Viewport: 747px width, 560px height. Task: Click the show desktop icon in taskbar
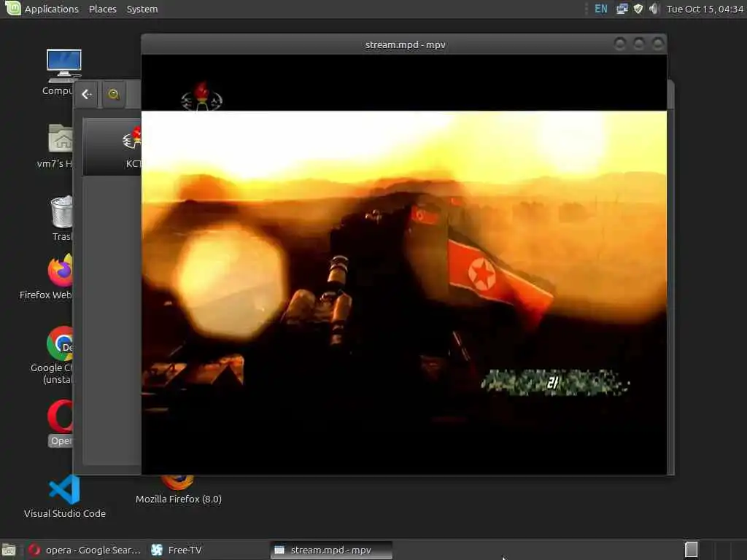(x=9, y=550)
